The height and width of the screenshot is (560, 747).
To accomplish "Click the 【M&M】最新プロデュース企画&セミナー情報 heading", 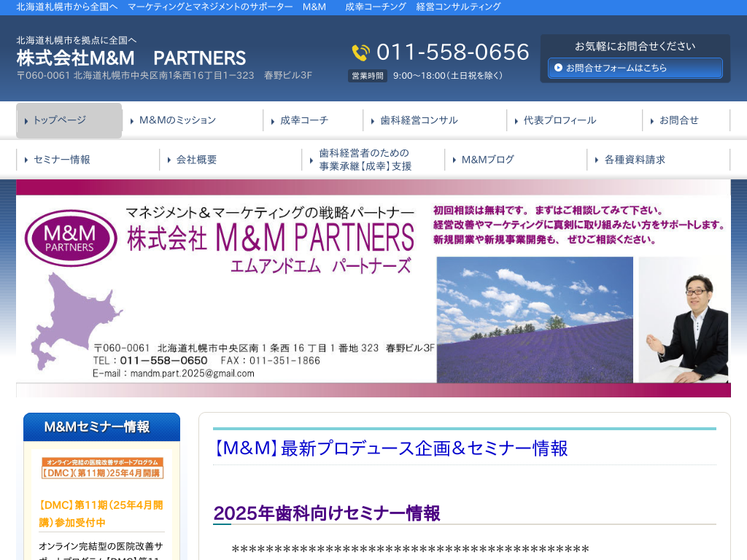I will (391, 448).
